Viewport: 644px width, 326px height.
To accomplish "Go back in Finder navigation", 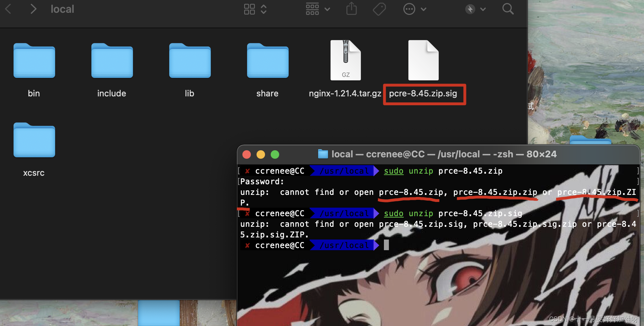I will (x=8, y=9).
